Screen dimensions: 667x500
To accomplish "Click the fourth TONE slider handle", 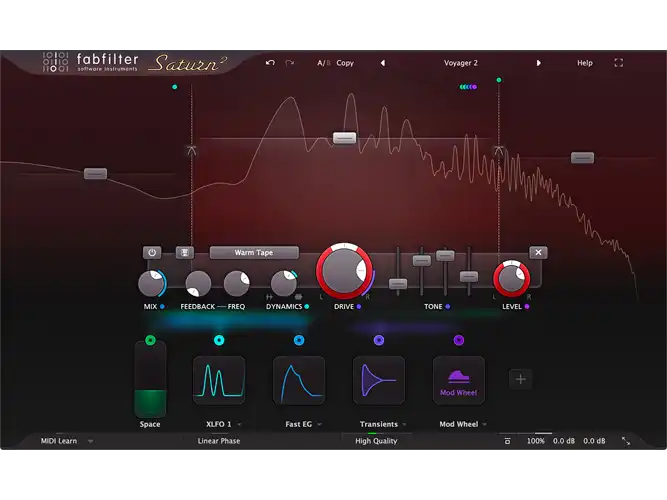I will tap(469, 277).
